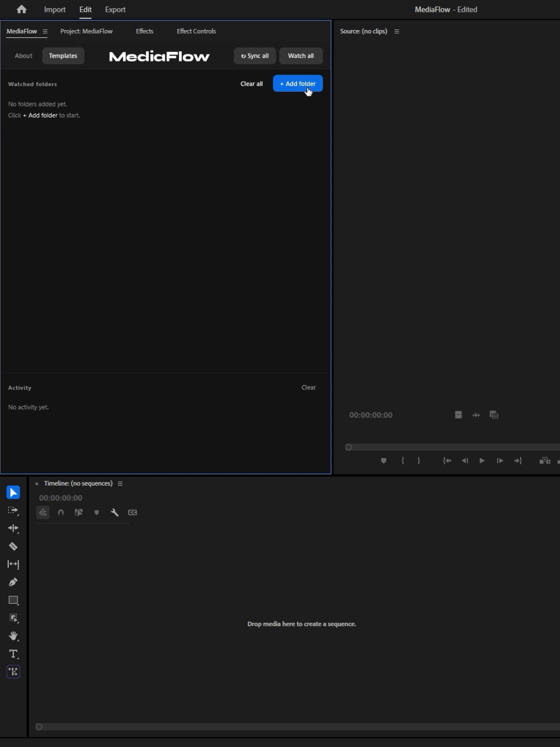This screenshot has height=747, width=560.
Task: Select the Selection tool
Action: (x=13, y=492)
